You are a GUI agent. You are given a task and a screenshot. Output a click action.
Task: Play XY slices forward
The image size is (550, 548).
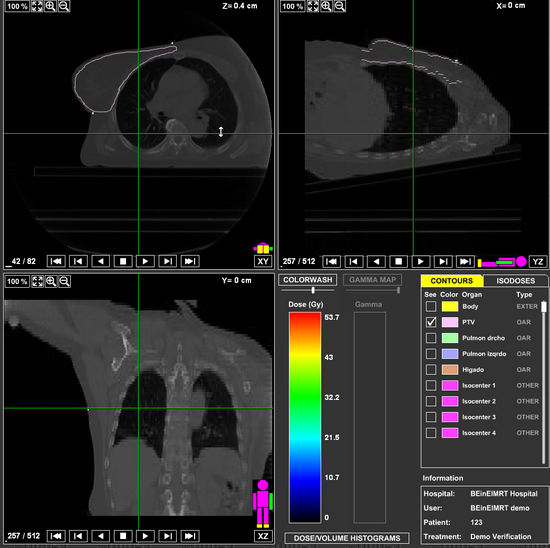pyautogui.click(x=145, y=261)
